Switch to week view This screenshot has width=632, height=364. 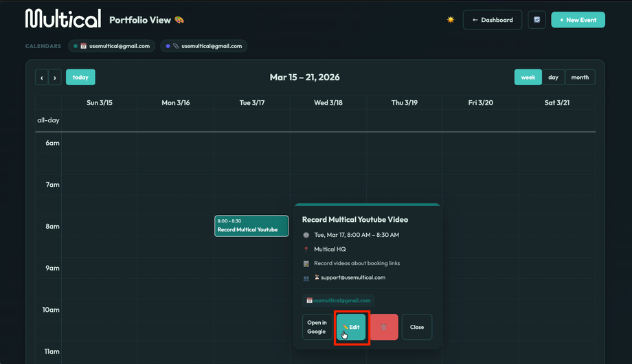(528, 78)
